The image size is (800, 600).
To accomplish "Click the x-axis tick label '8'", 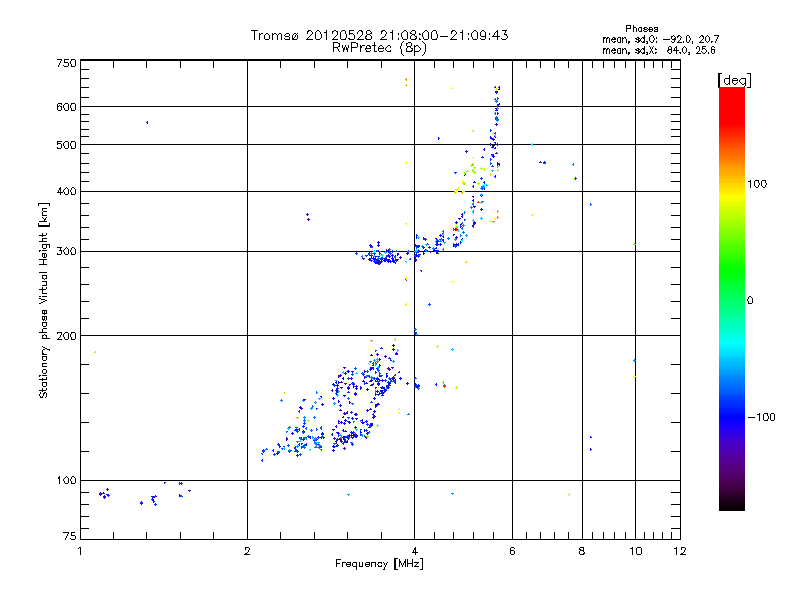I will [582, 551].
